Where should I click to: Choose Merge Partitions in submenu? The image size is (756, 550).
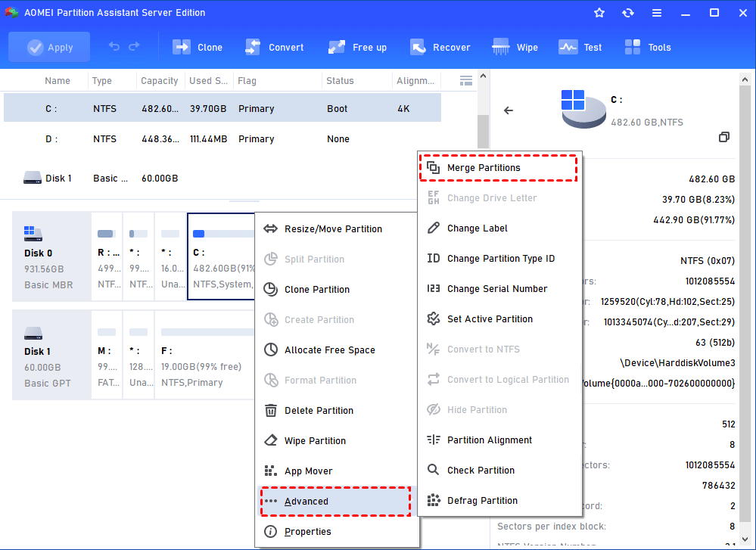point(499,168)
